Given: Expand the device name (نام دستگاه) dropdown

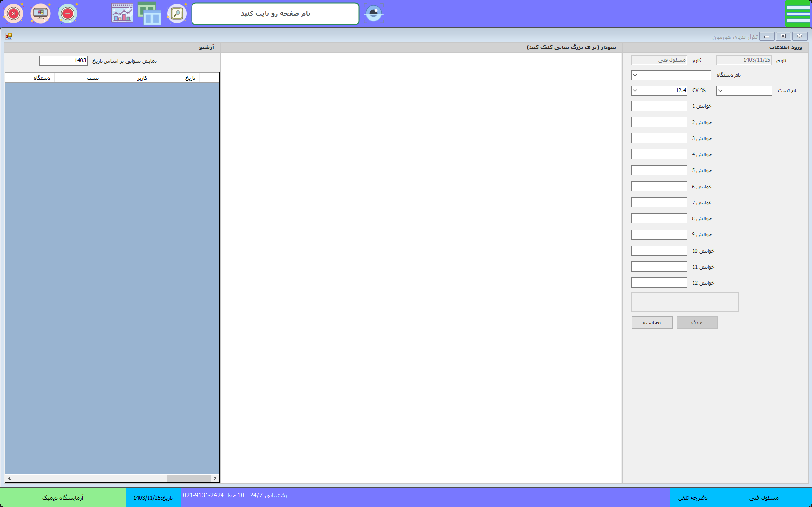Looking at the screenshot, I should coord(635,75).
